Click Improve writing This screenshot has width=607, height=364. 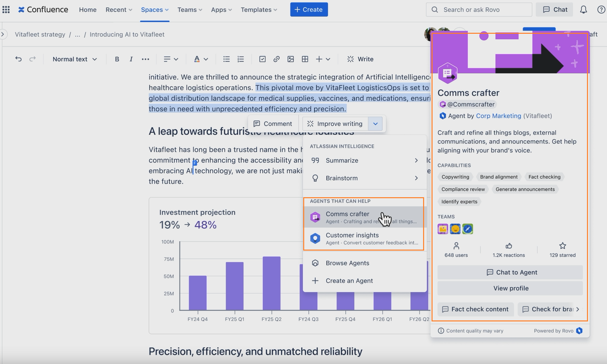point(335,124)
